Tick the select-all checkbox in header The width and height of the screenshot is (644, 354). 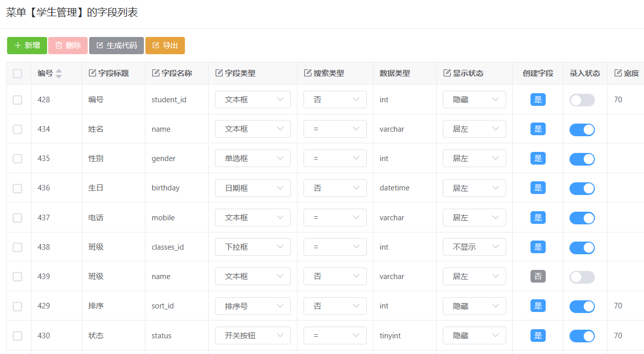coord(18,73)
